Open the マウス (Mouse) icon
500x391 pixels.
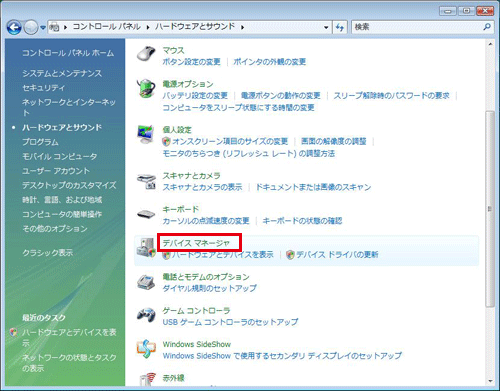pos(146,54)
